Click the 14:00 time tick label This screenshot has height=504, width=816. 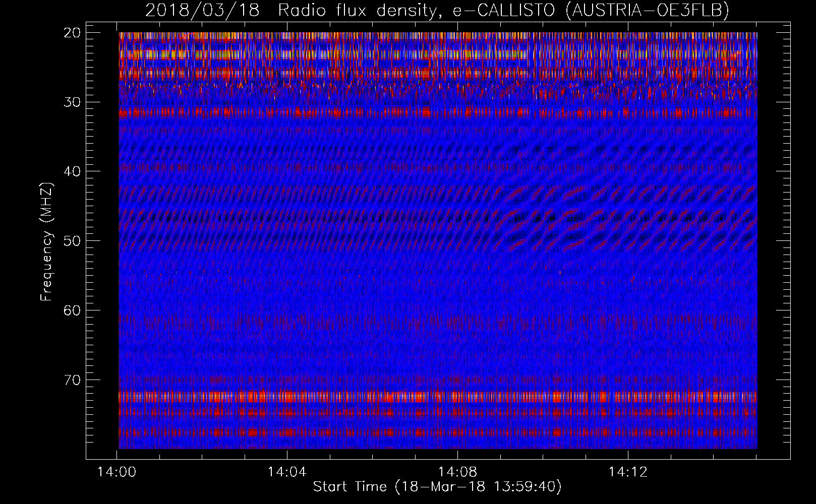117,472
